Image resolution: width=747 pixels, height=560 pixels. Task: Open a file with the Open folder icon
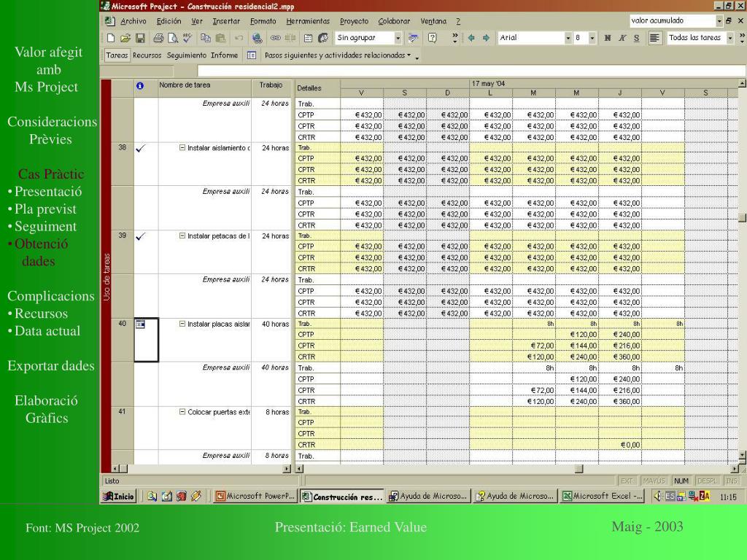125,38
